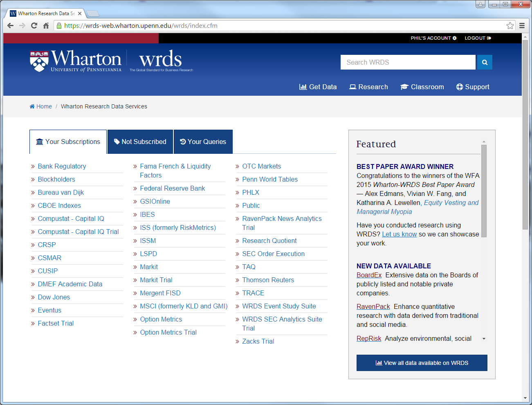
Task: Open Penn World Tables link
Action: click(x=270, y=179)
